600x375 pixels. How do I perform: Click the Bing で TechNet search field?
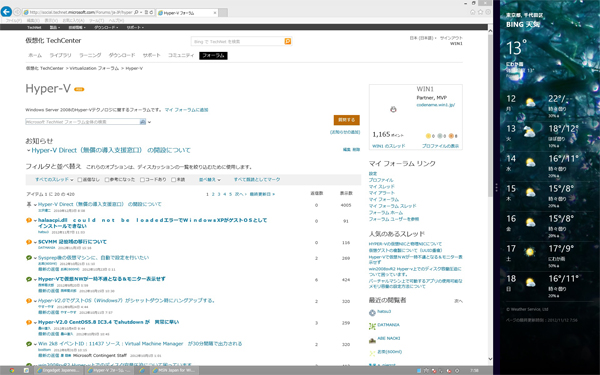coord(237,41)
